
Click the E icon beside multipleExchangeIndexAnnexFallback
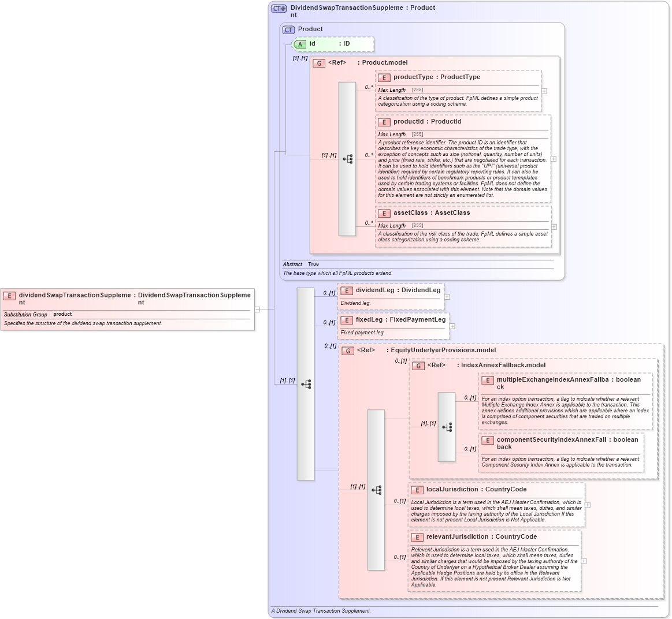click(x=487, y=381)
